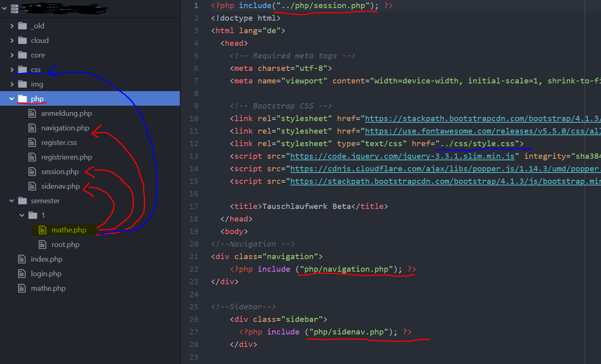The image size is (601, 364).
Task: Click the semester folder icon
Action: tap(22, 201)
